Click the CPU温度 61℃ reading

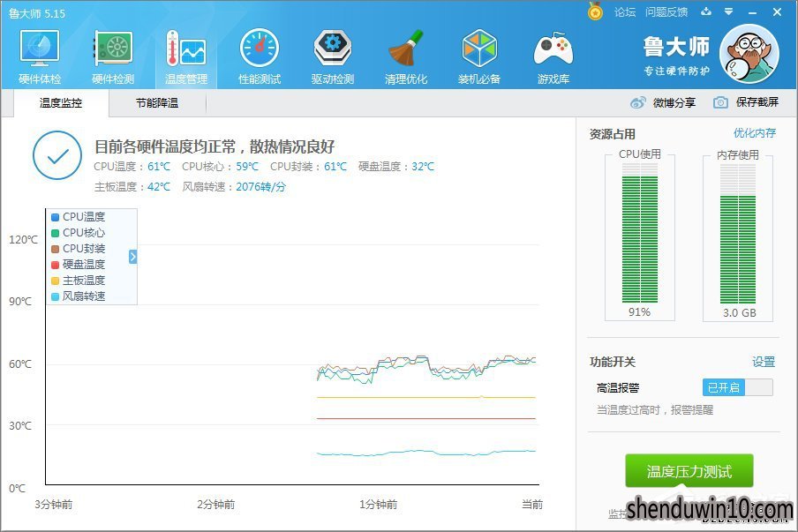pyautogui.click(x=132, y=167)
